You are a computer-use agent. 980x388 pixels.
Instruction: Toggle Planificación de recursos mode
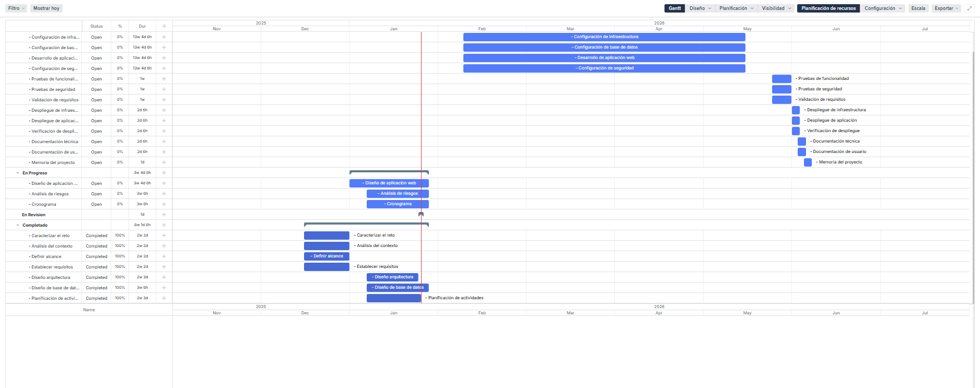(829, 8)
